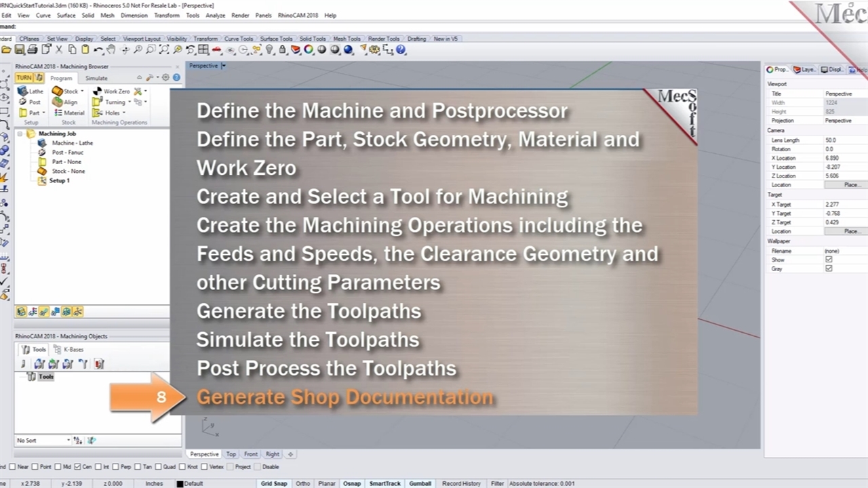Toggle Grid Snap in status bar
This screenshot has width=868, height=488.
(x=274, y=483)
